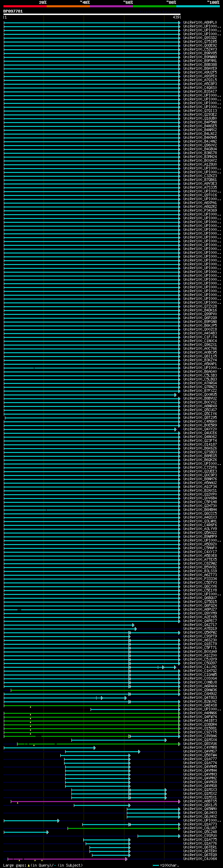Click hit label UniRef100_C5Z4Y3
The height and width of the screenshot is (868, 223).
coord(200,50)
